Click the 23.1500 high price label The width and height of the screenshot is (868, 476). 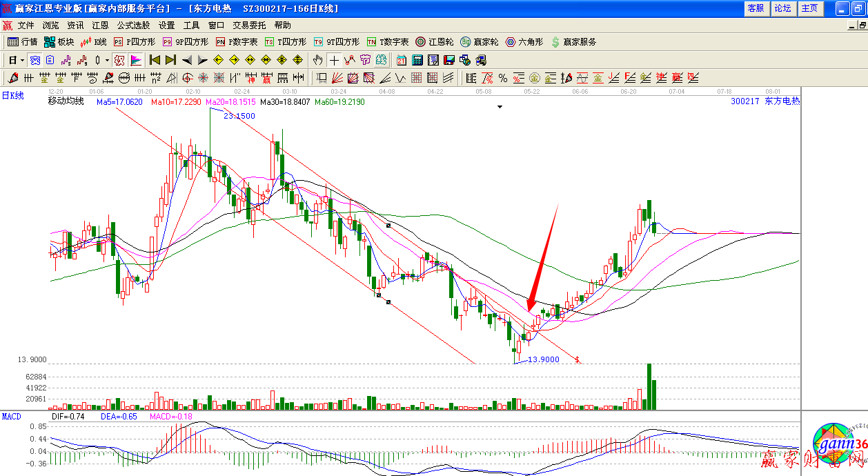[x=239, y=116]
